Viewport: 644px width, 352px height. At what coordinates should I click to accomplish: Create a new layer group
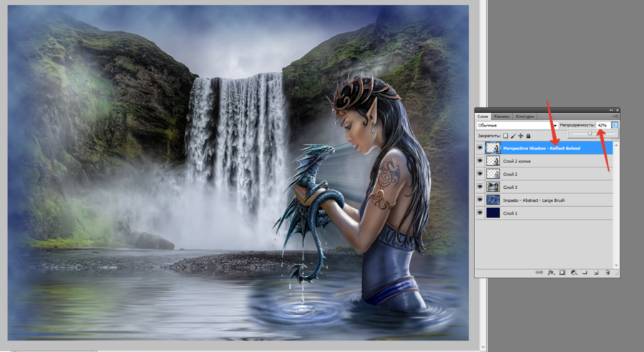pyautogui.click(x=585, y=273)
